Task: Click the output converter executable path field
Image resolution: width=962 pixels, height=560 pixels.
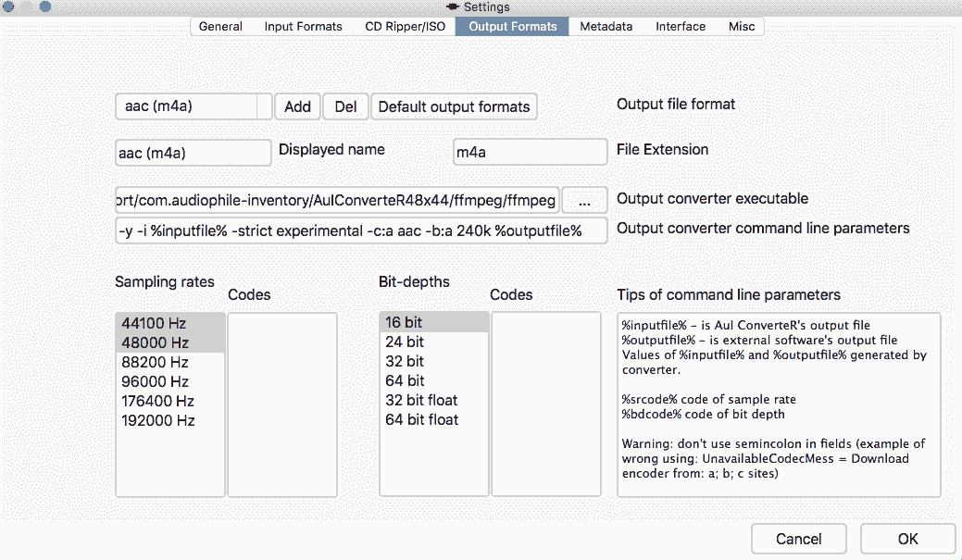Action: tap(337, 200)
